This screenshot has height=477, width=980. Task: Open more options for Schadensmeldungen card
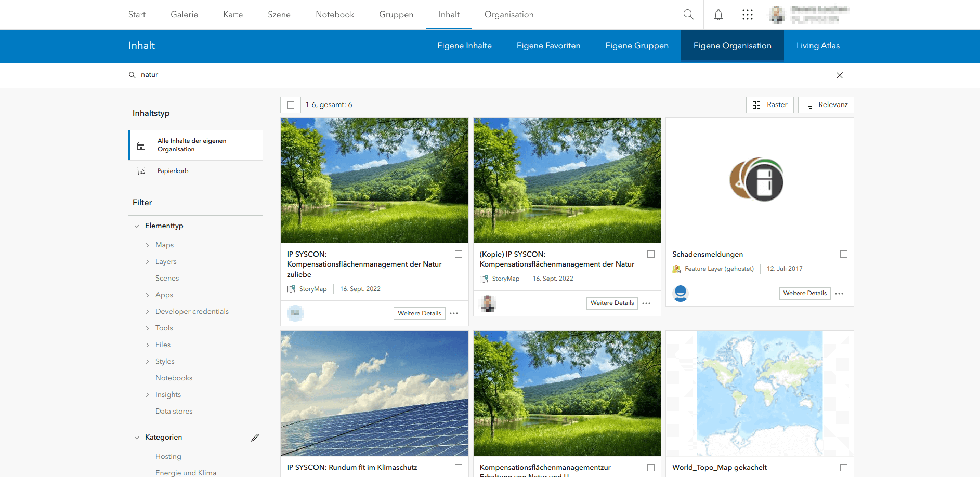coord(839,293)
